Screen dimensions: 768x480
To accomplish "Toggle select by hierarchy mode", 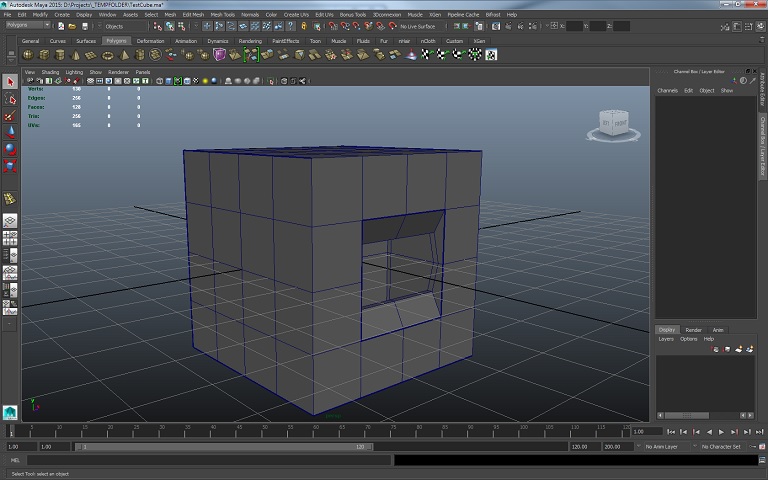I will [158, 26].
